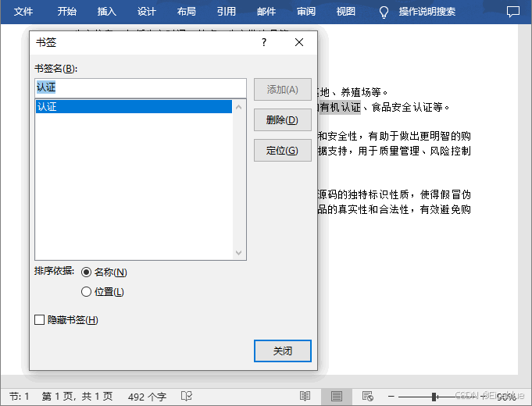Switch to the 审阅 tab
This screenshot has height=406, width=532.
point(306,12)
